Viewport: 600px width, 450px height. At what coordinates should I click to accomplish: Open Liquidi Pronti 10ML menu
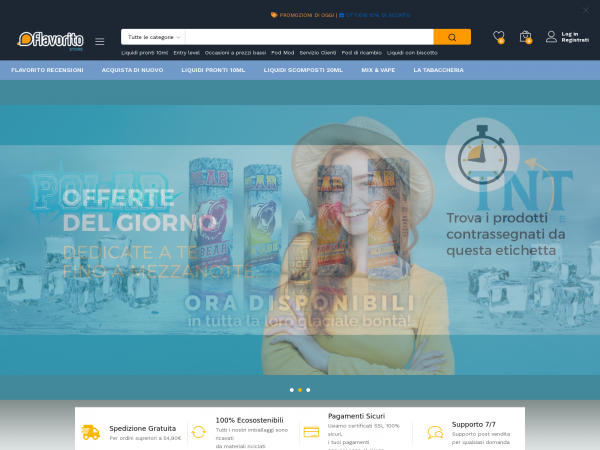click(213, 70)
